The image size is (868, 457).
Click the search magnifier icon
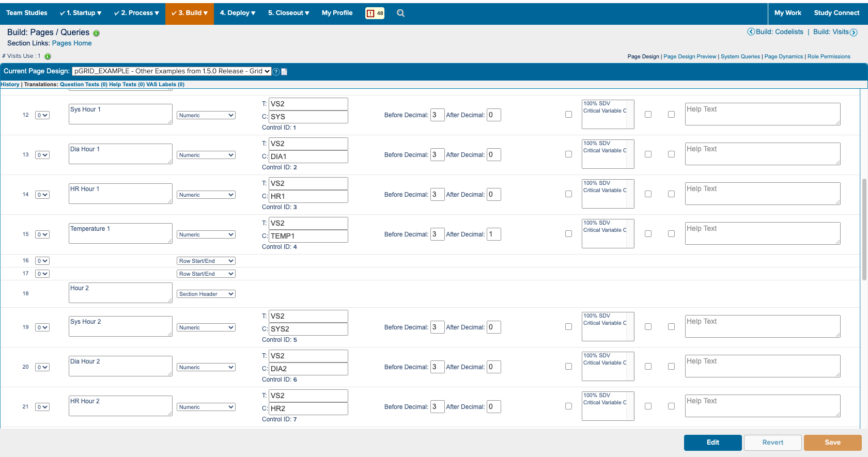pos(400,13)
